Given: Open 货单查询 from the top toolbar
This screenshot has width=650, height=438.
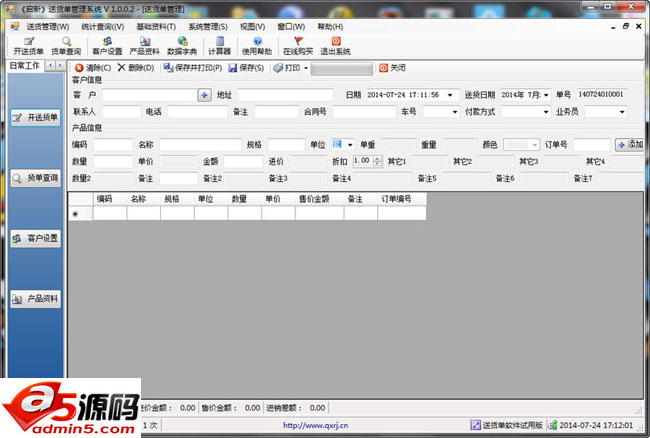Looking at the screenshot, I should pyautogui.click(x=67, y=45).
